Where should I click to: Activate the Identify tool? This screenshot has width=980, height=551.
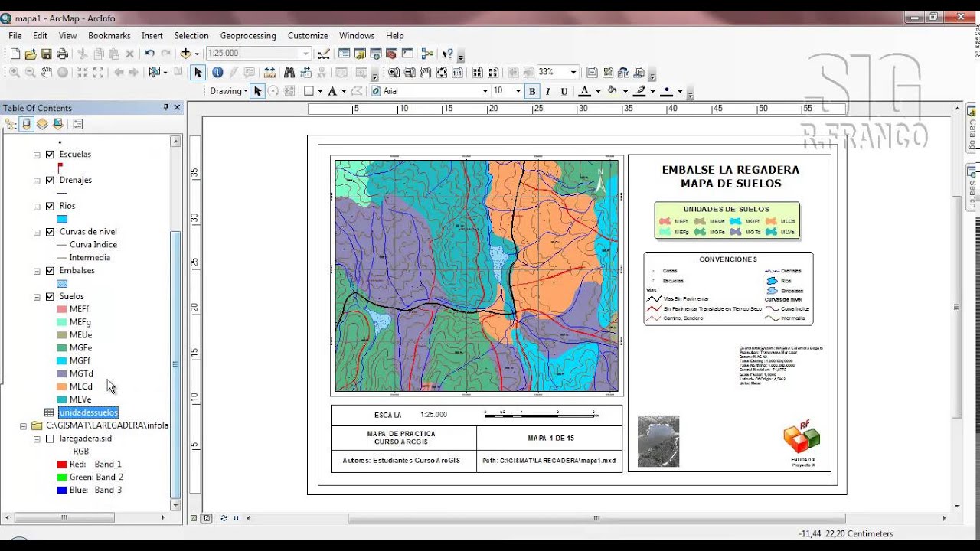coord(217,72)
